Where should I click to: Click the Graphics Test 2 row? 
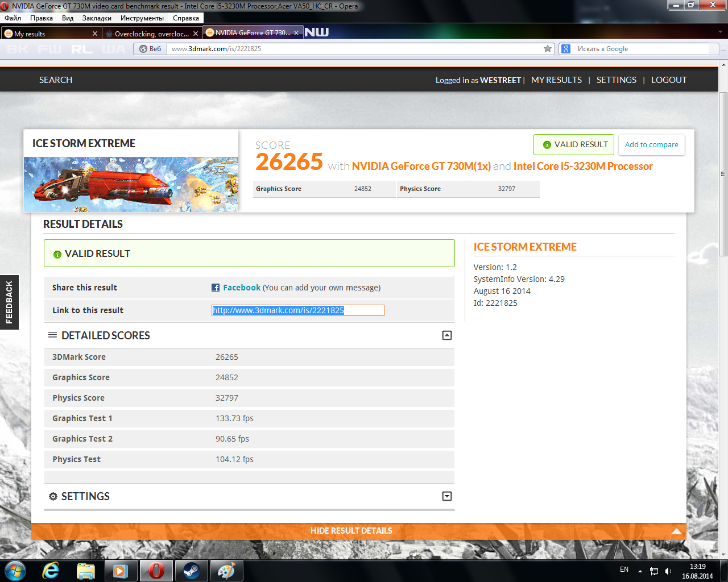pyautogui.click(x=249, y=439)
